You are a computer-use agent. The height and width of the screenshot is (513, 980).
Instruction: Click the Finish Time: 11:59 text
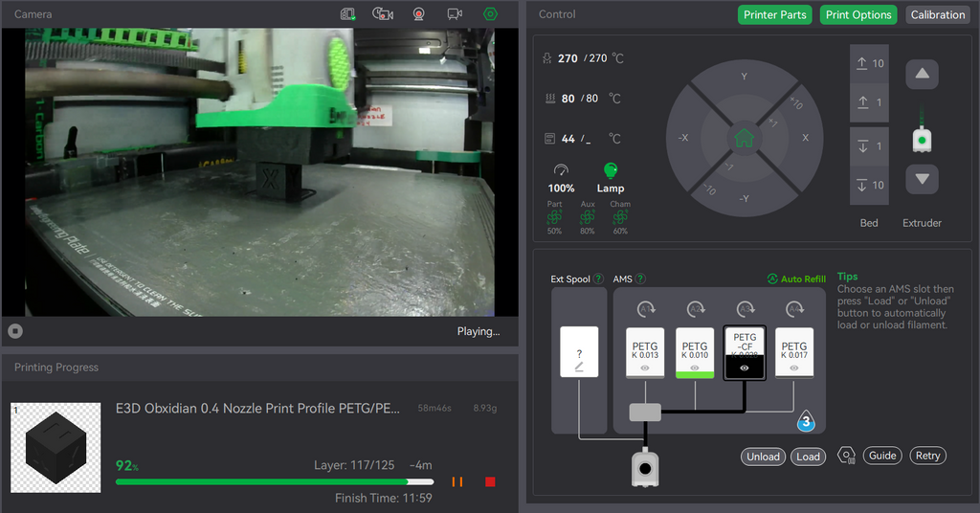tap(383, 498)
